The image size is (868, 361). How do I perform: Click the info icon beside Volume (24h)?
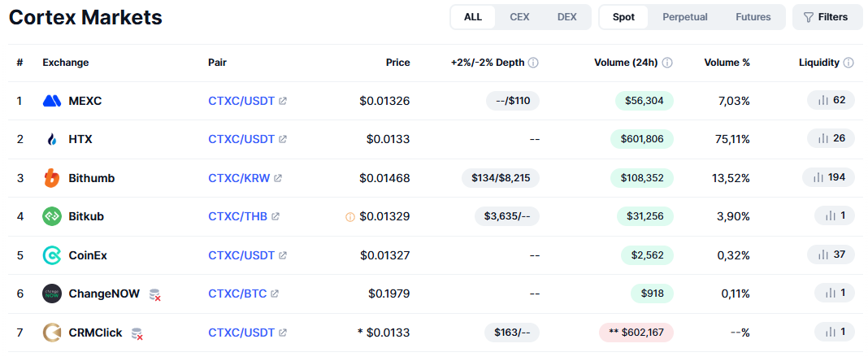coord(667,63)
